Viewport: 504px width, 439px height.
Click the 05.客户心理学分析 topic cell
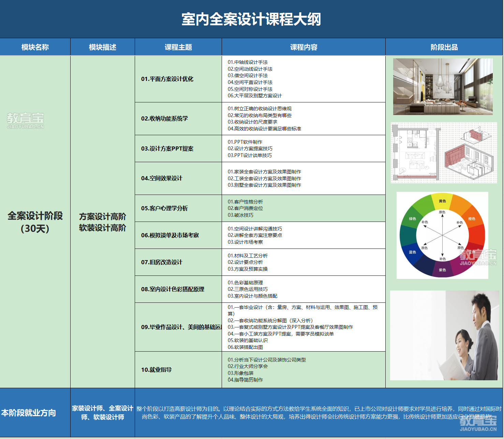point(164,208)
